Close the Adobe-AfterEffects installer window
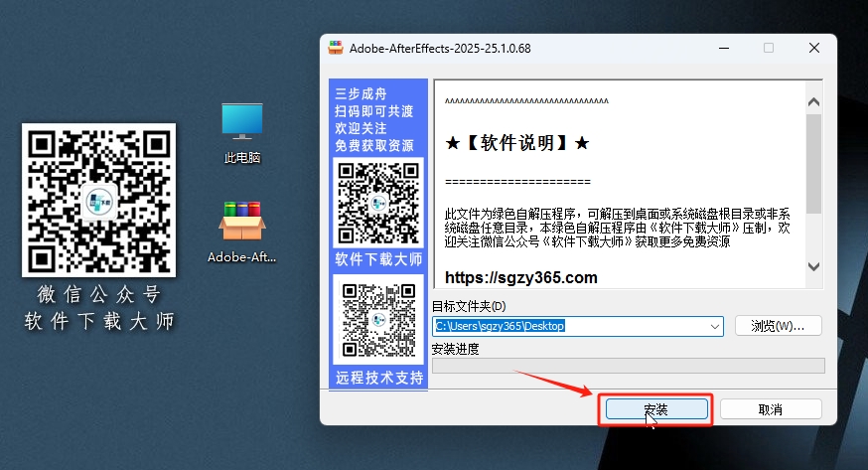 pyautogui.click(x=813, y=48)
